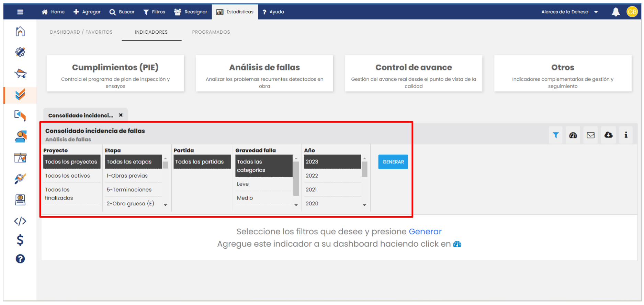
Task: Toggle the hamburger menu icon
Action: coord(20,12)
